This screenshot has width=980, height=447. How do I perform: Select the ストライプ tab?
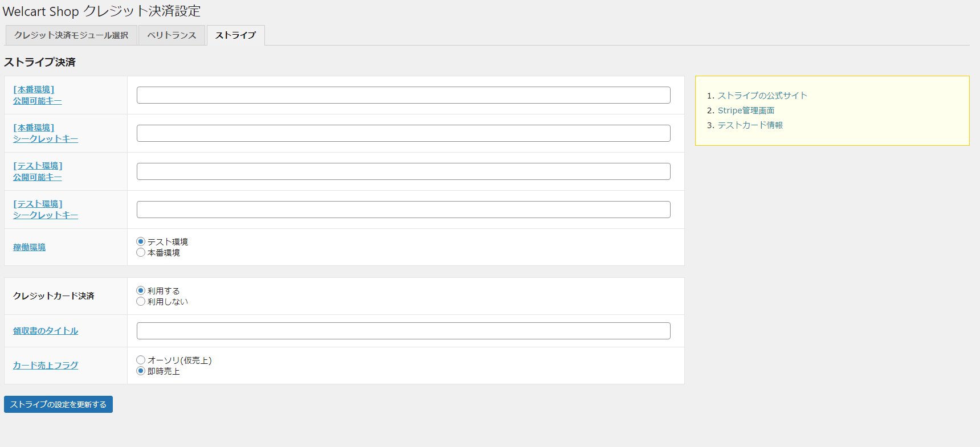coord(235,35)
